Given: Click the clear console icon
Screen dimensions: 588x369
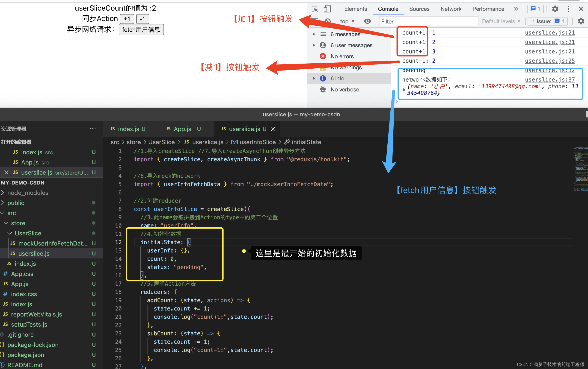Looking at the screenshot, I should click(x=328, y=21).
